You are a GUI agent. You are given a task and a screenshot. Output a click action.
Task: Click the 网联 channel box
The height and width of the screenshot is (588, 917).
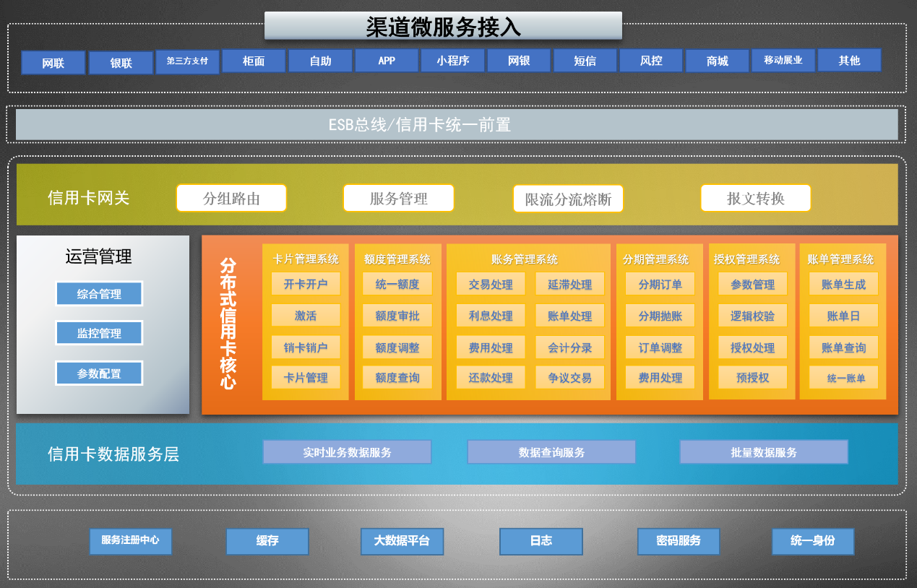53,63
